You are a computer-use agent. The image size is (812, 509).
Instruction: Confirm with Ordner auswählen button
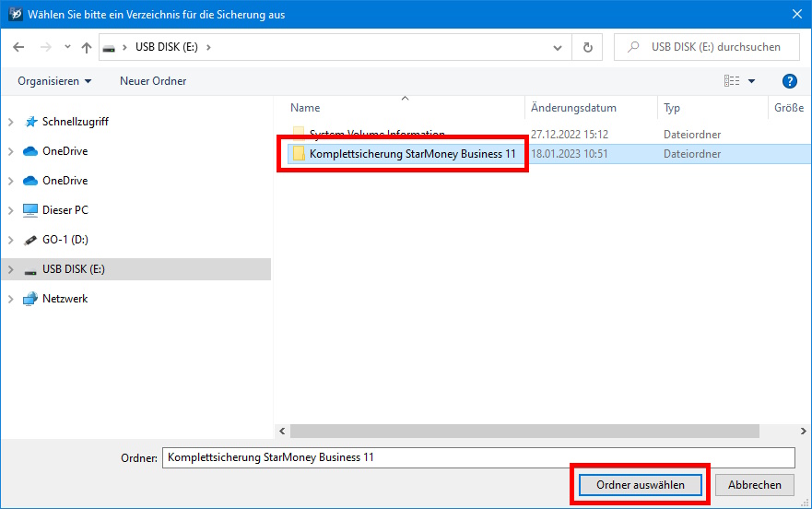point(640,485)
